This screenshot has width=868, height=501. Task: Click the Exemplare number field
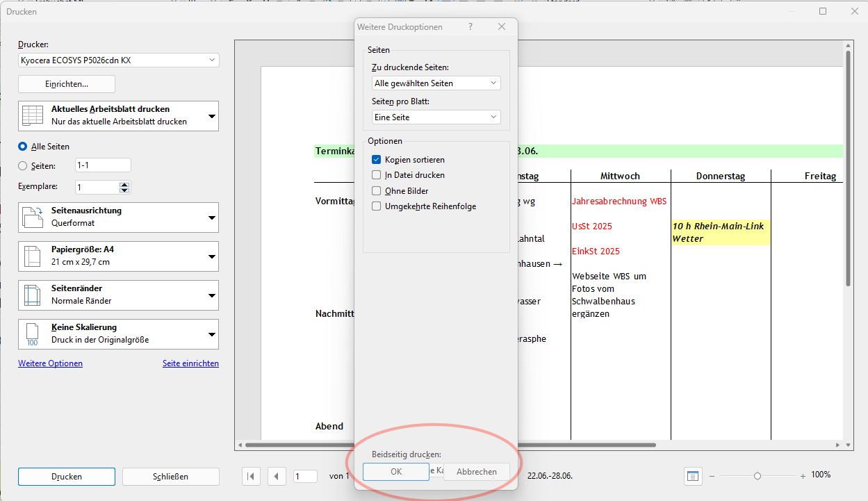[97, 187]
